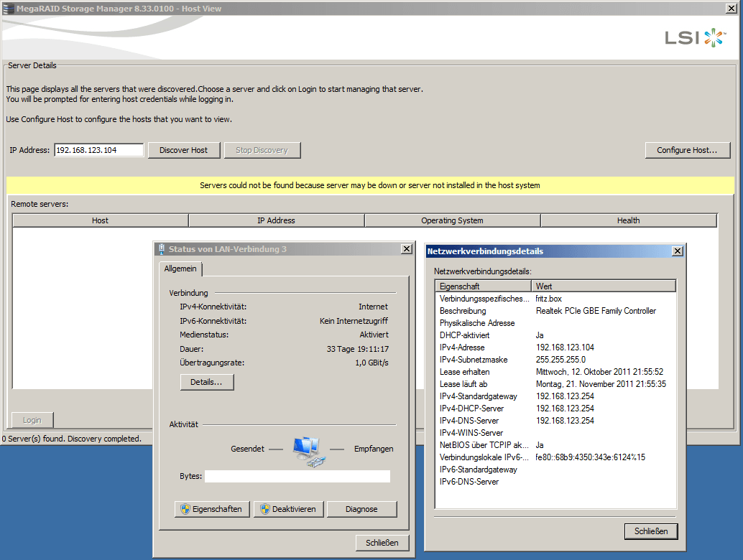Click the Discover Host button

183,150
